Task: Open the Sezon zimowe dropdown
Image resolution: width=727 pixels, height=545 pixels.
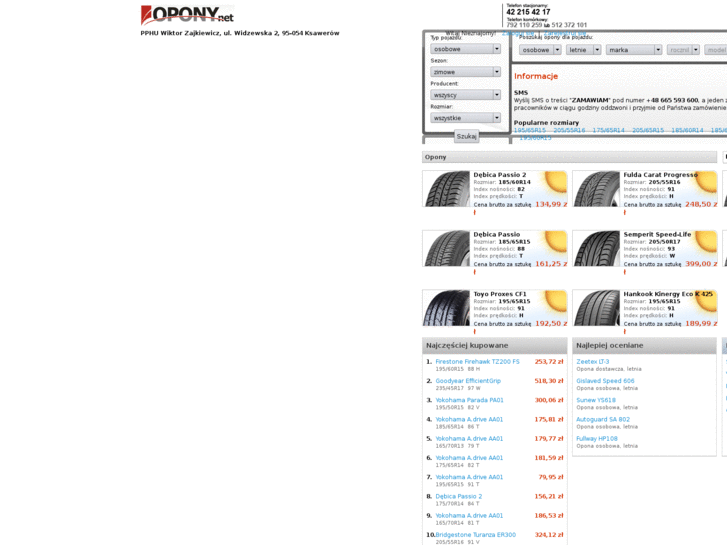Action: (465, 72)
